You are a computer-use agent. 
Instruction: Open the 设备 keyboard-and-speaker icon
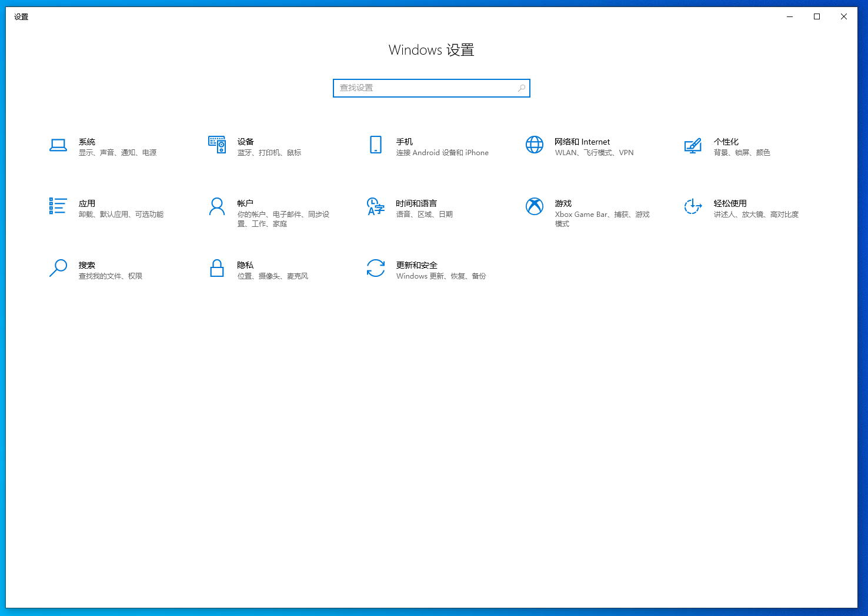(x=217, y=145)
